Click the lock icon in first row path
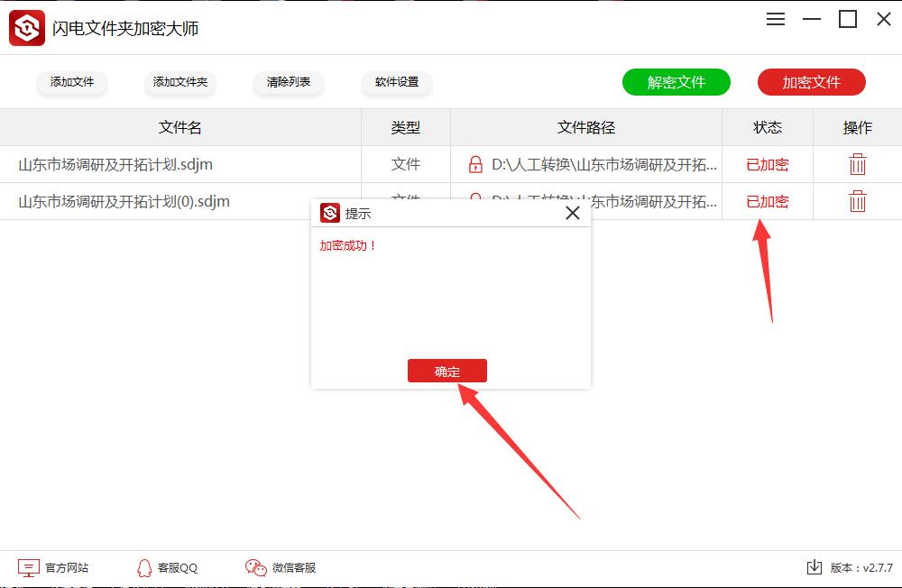This screenshot has width=902, height=588. (475, 164)
